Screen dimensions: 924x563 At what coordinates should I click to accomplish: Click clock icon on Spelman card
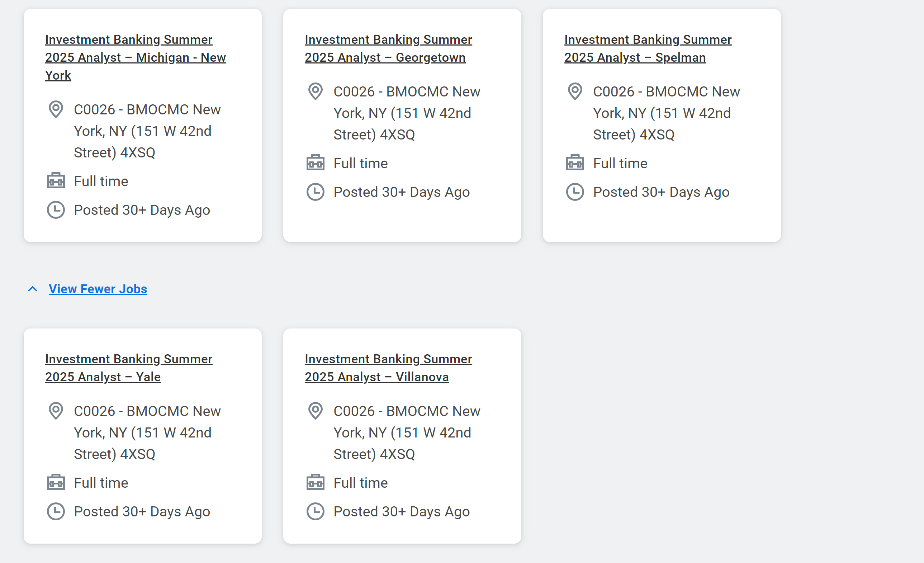(x=575, y=192)
